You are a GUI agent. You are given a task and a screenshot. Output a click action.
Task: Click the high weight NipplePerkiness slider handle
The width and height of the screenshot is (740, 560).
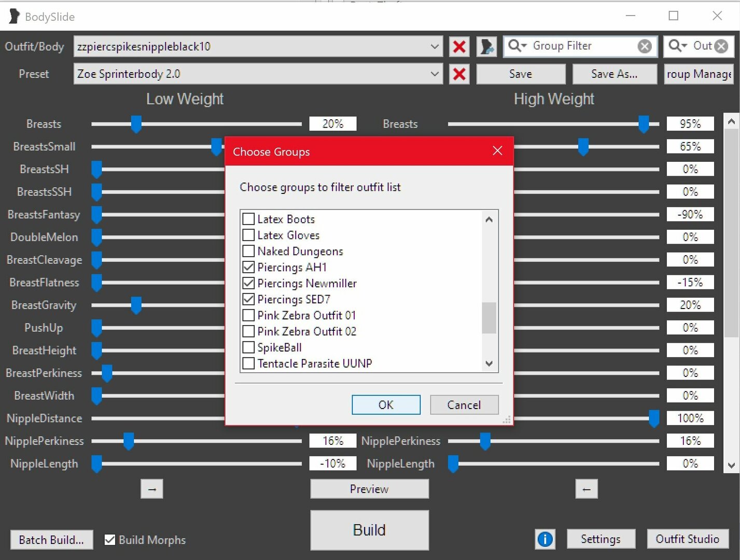[x=485, y=441]
